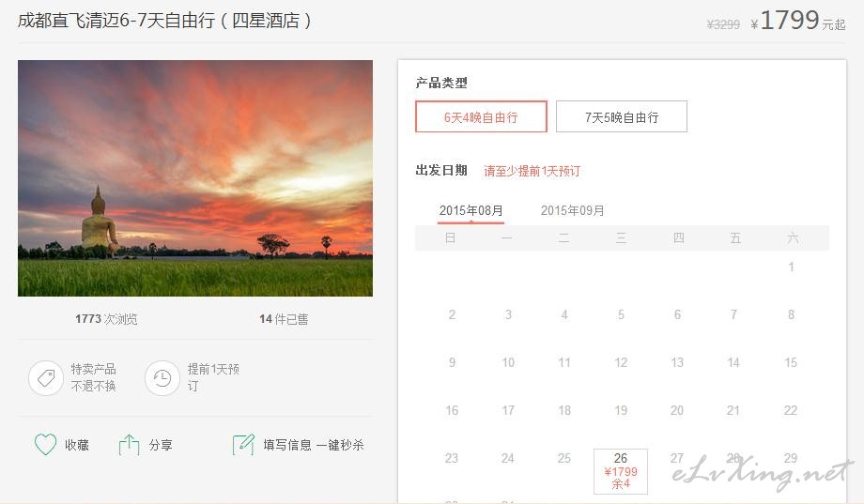Screen dimensions: 864x504
Task: Click the 请至少提前1天预订 notice
Action: (x=532, y=171)
